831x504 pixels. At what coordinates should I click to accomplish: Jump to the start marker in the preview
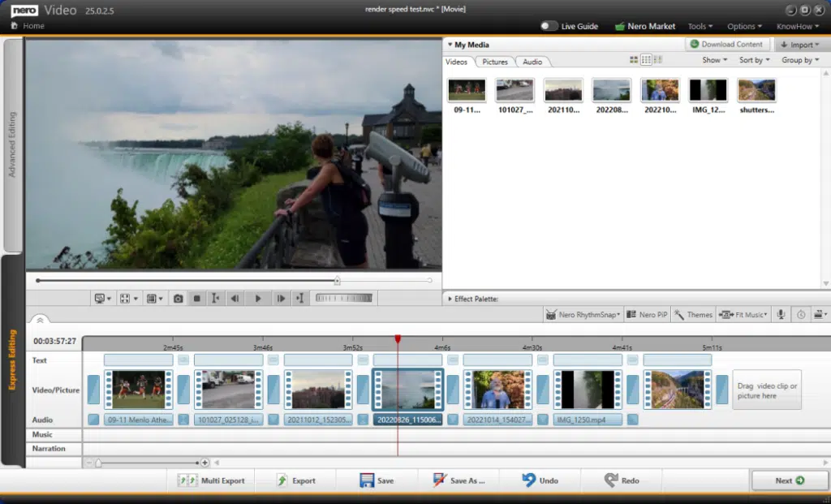tap(215, 299)
